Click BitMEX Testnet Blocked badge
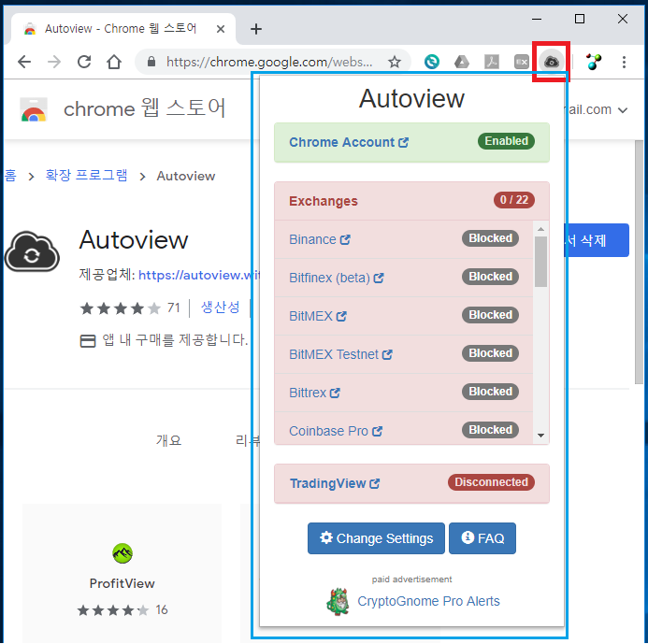The height and width of the screenshot is (644, 648). pyautogui.click(x=490, y=353)
